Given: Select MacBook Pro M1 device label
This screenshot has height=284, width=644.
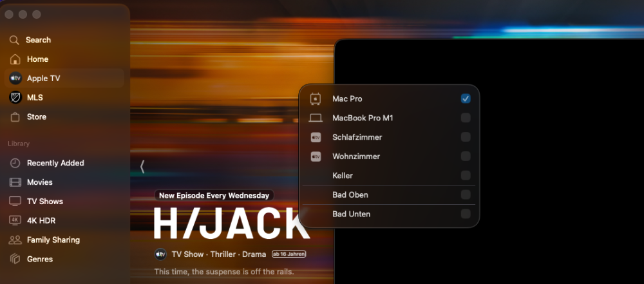Looking at the screenshot, I should 363,118.
